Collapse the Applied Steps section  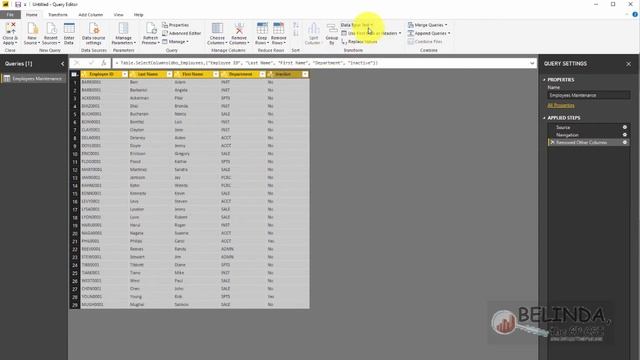point(544,118)
